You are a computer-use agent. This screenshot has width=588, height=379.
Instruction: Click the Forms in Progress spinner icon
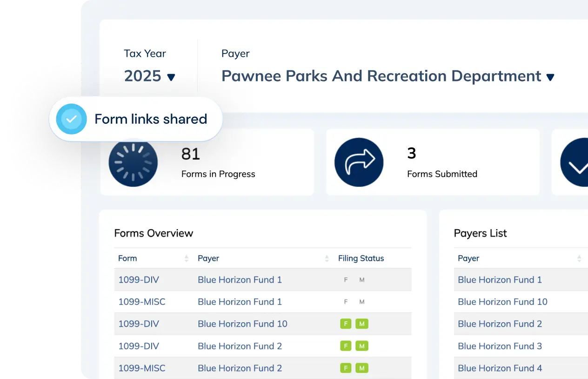[133, 162]
